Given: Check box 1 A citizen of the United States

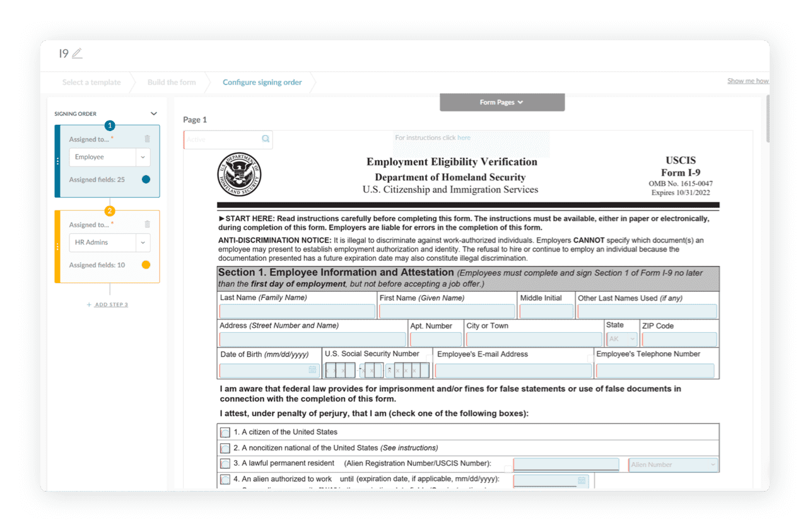Looking at the screenshot, I should [225, 432].
